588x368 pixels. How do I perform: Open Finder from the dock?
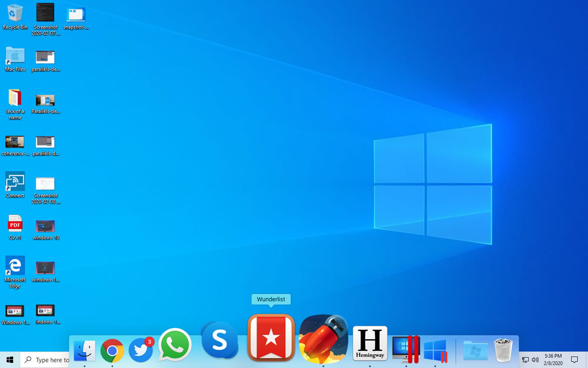(84, 351)
